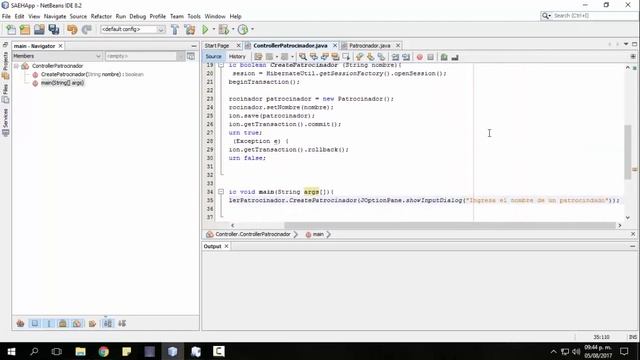Toggle Highlight Search in editor toolbar

pyautogui.click(x=336, y=57)
